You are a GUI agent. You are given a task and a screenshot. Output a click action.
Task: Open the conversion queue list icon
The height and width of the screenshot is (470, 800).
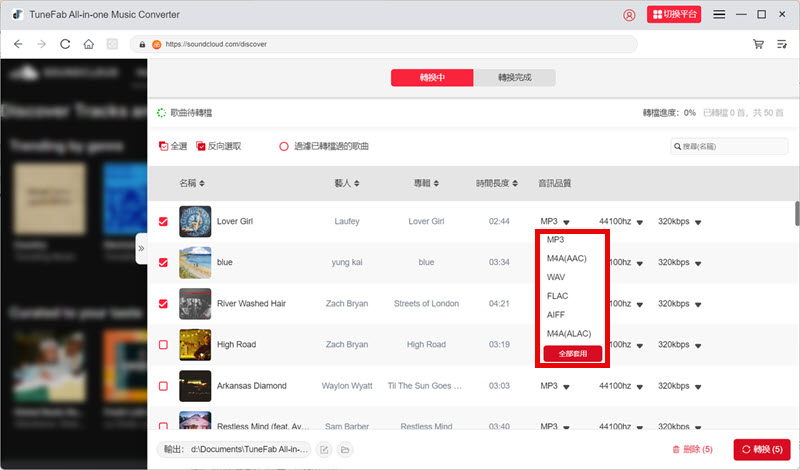click(782, 44)
